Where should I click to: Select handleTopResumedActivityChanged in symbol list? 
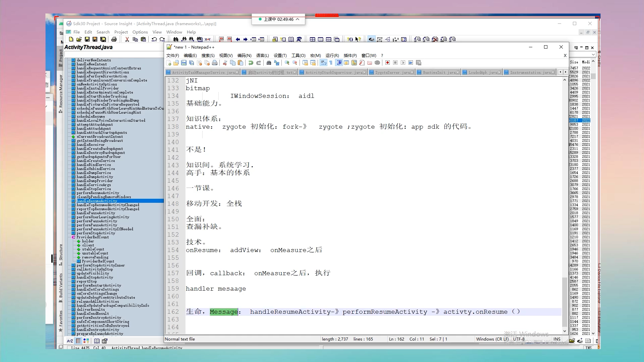[108, 205]
